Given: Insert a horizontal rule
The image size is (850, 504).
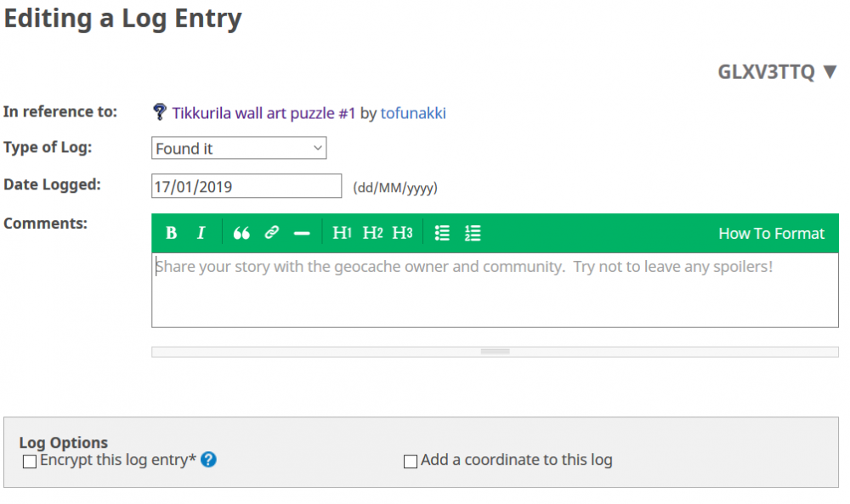Looking at the screenshot, I should coord(302,234).
